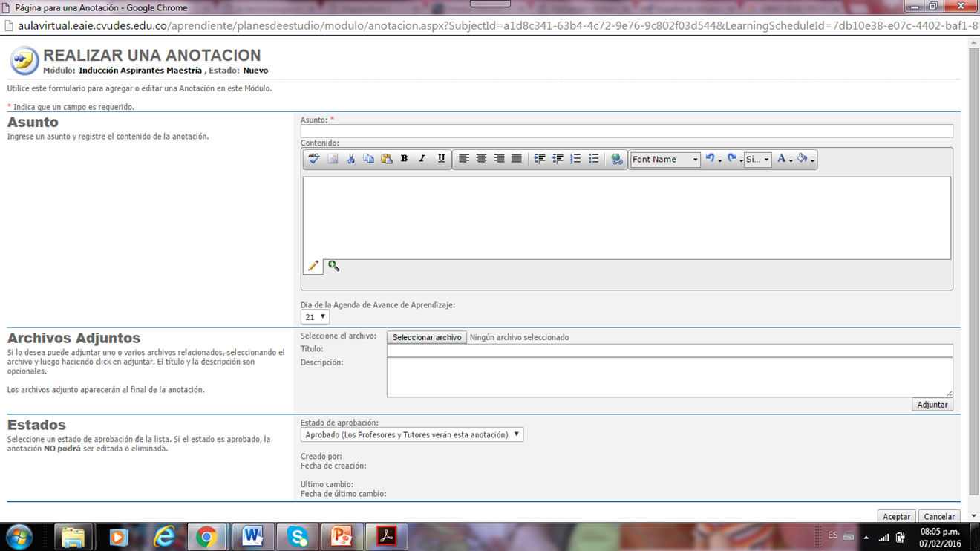Viewport: 980px width, 551px height.
Task: Toggle underline formatting
Action: tap(441, 159)
